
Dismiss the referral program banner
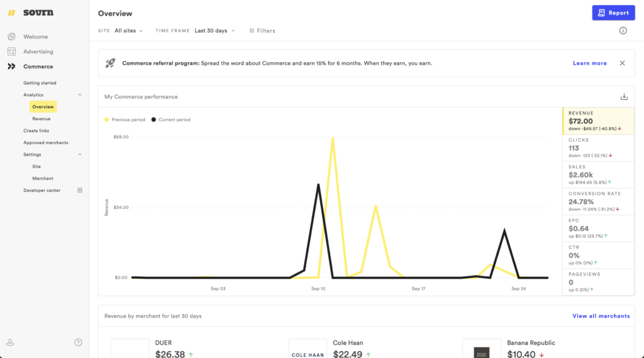coord(622,63)
